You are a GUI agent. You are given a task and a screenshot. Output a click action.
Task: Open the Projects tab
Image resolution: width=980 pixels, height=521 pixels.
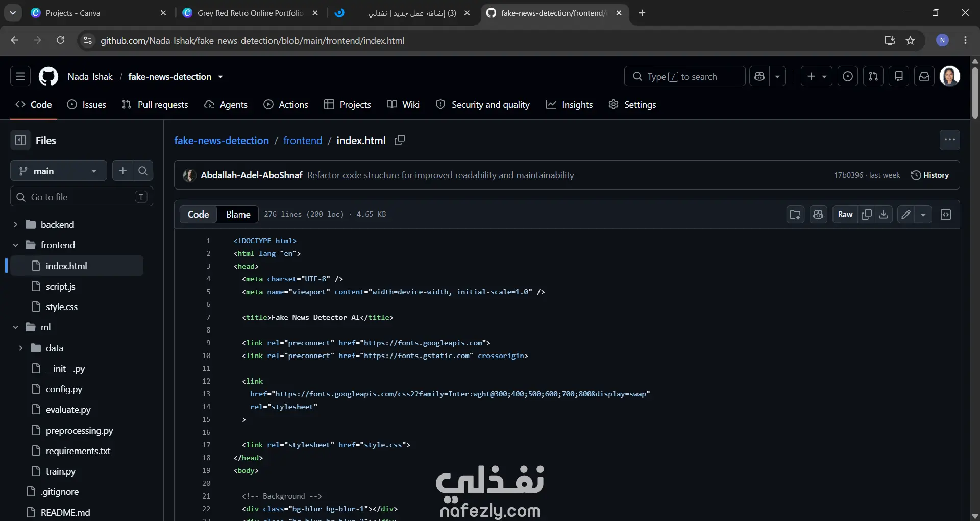(348, 104)
